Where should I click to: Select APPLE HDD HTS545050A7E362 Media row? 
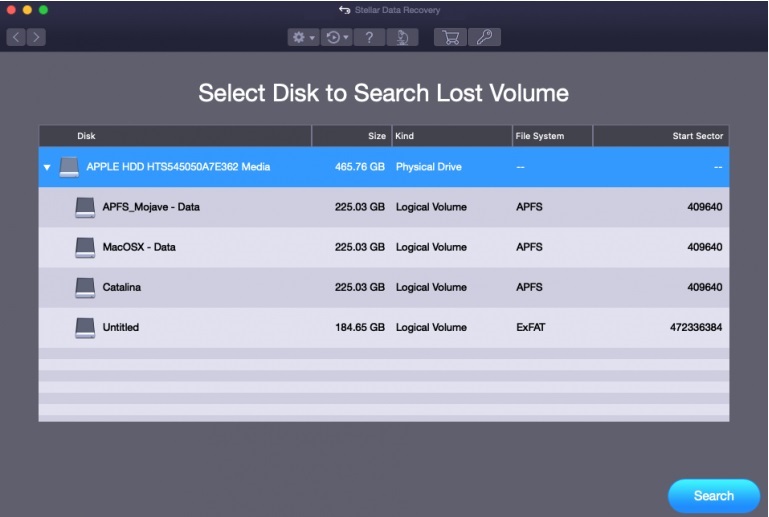tap(384, 167)
